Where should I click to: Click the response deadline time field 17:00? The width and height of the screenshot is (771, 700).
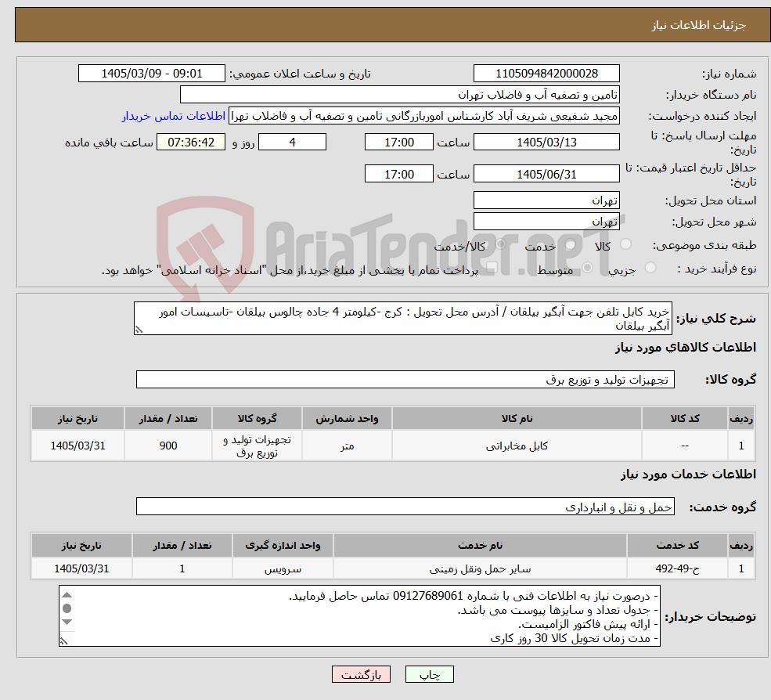tap(398, 143)
